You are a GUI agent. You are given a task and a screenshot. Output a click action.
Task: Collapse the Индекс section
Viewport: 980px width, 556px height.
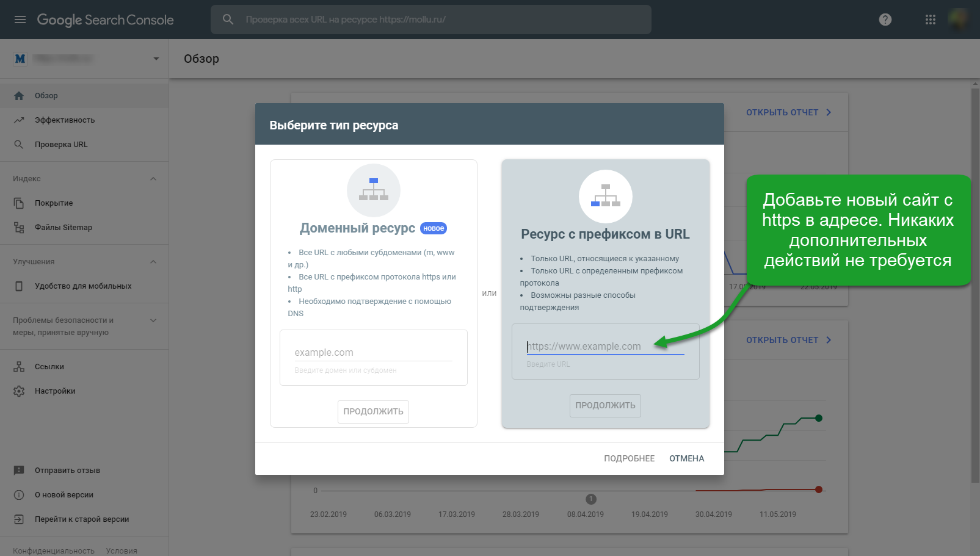(153, 179)
